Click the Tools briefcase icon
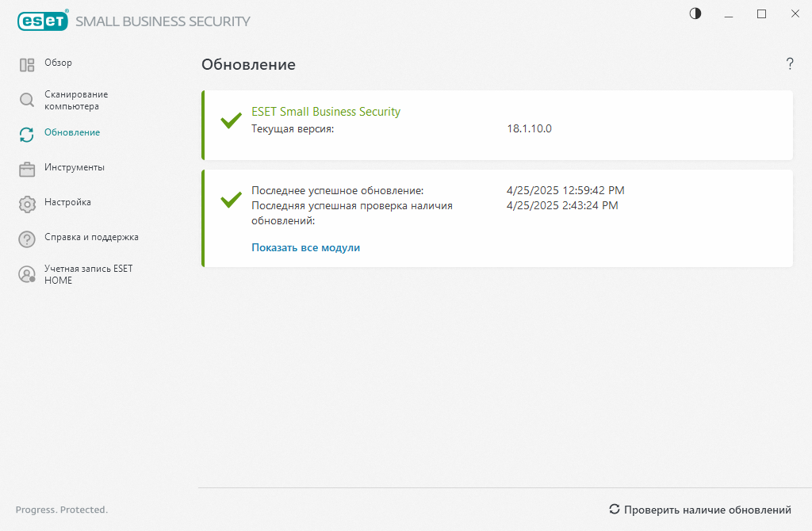Viewport: 812px width, 531px height. tap(27, 170)
